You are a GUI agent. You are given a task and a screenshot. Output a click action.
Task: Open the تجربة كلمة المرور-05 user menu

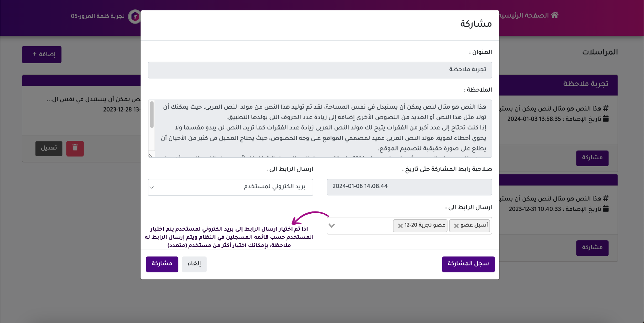pyautogui.click(x=97, y=16)
